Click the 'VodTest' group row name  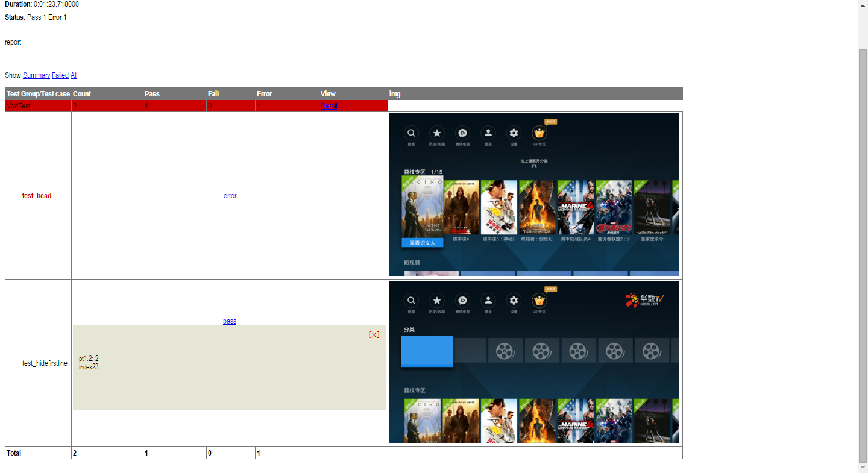click(x=18, y=106)
